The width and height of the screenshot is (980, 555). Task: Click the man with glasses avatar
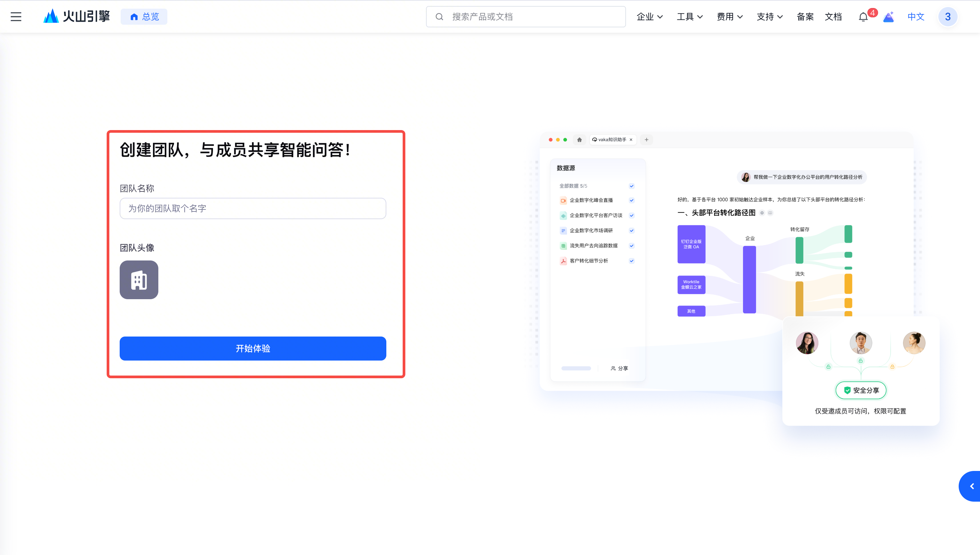click(x=860, y=343)
